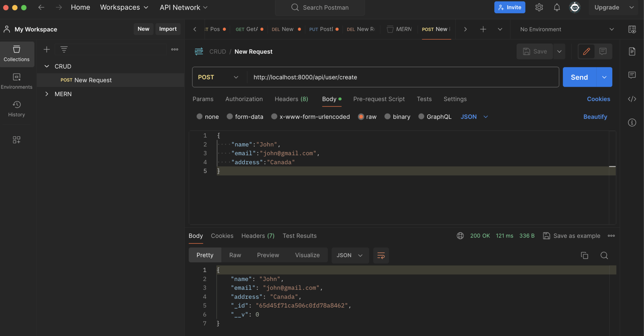Collapse the CRUD collection
This screenshot has width=644, height=336.
47,66
